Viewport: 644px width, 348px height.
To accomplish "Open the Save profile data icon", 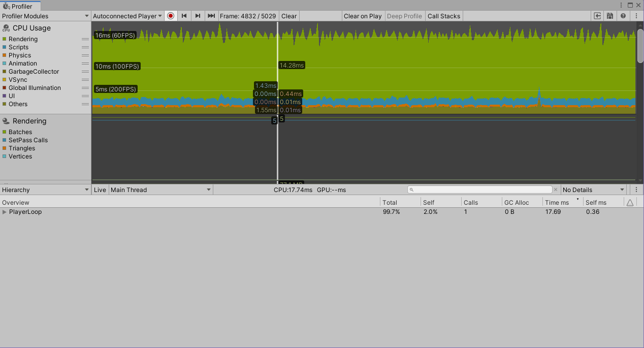I will click(609, 16).
